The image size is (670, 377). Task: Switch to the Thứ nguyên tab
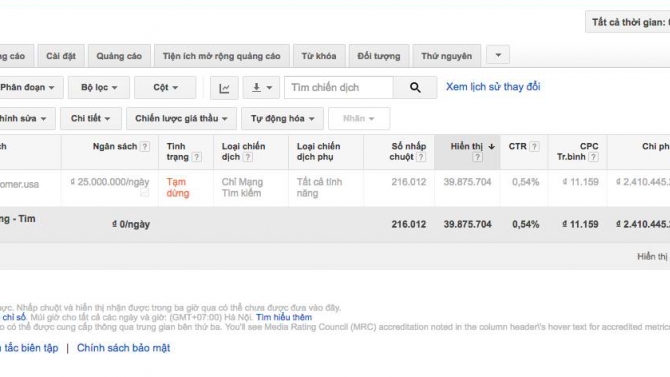pos(447,56)
